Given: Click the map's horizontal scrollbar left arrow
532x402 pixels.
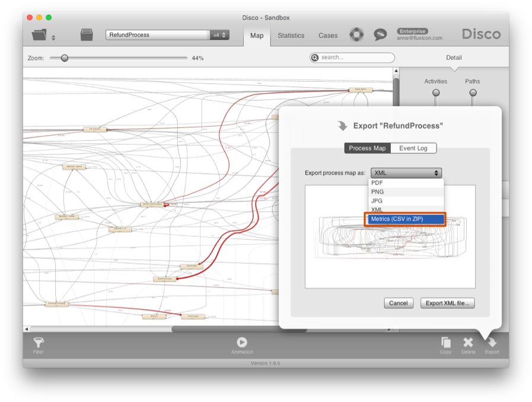Looking at the screenshot, I should click(27, 329).
